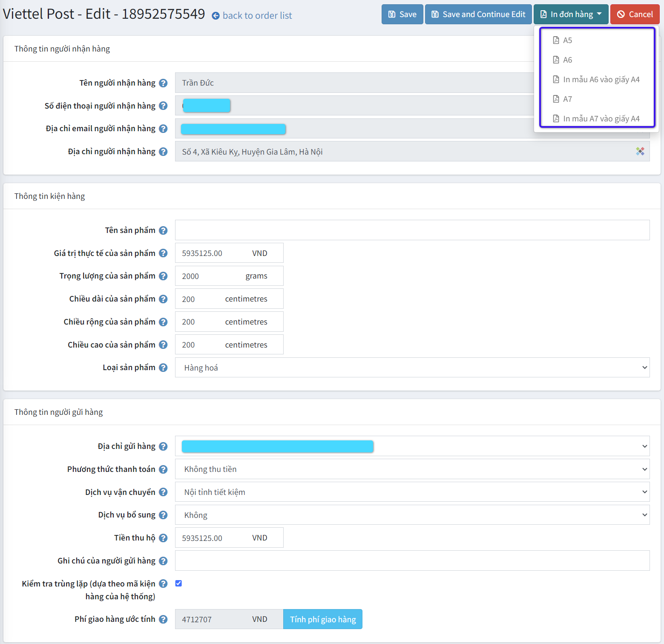Click help icon beside Số điện thoại người nhận hàng
This screenshot has width=664, height=644.
tap(163, 106)
